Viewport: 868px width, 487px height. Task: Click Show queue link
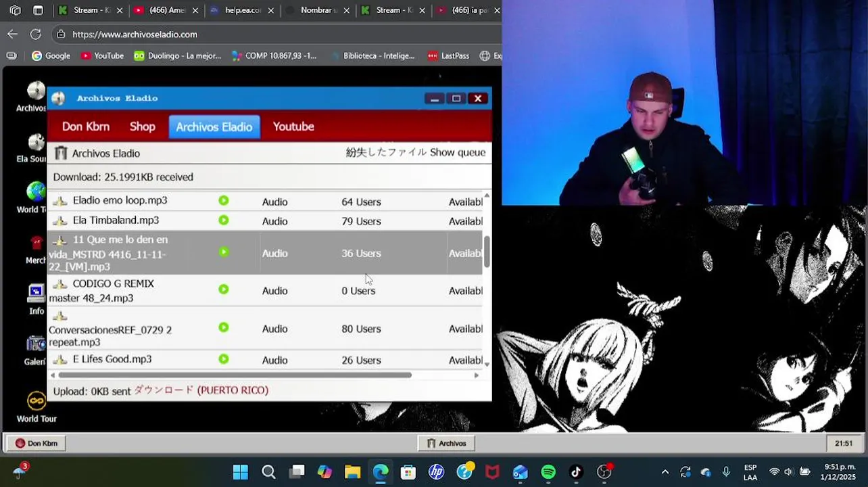pos(458,152)
